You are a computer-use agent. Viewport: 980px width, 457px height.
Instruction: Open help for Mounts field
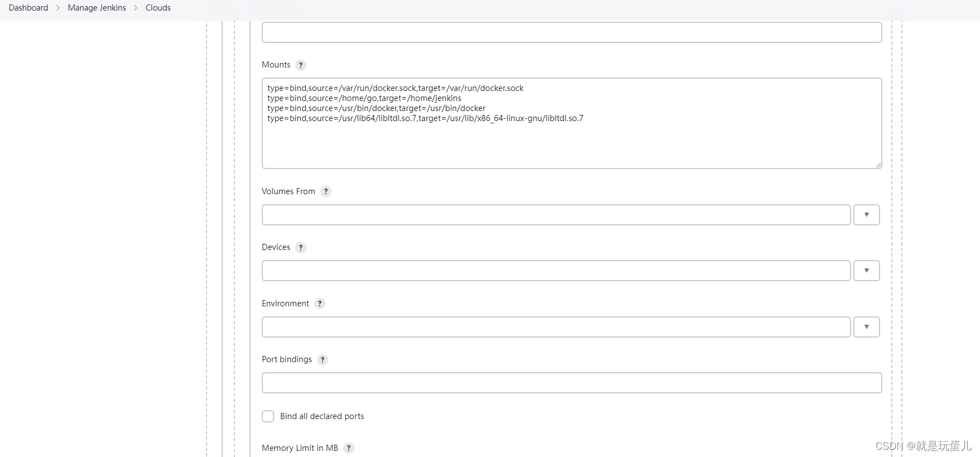pos(301,65)
